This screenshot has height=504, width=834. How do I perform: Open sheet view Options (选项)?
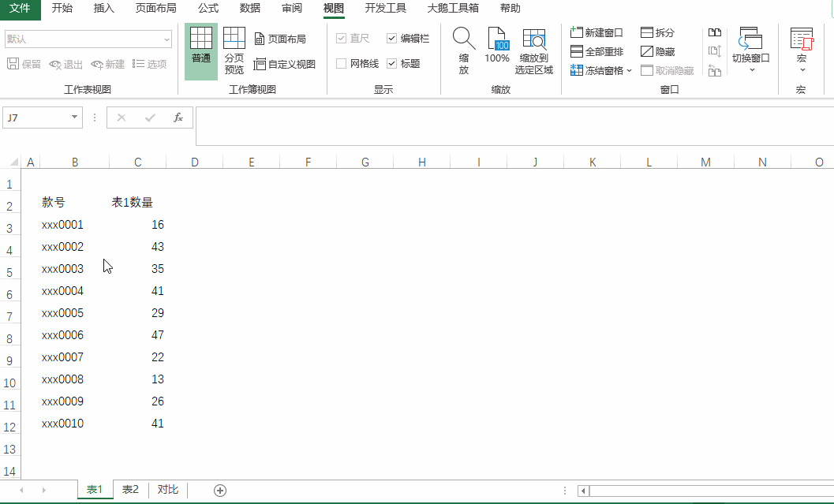click(x=149, y=65)
